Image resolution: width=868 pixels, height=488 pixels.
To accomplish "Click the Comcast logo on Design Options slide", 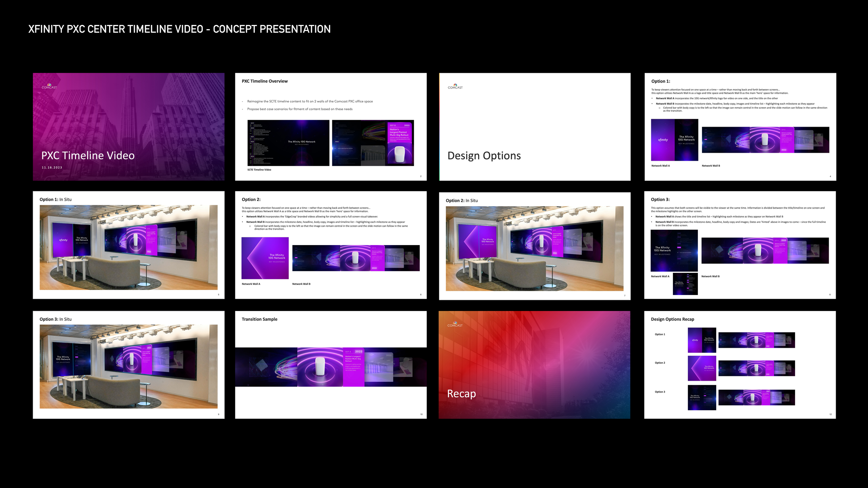I will coord(455,86).
